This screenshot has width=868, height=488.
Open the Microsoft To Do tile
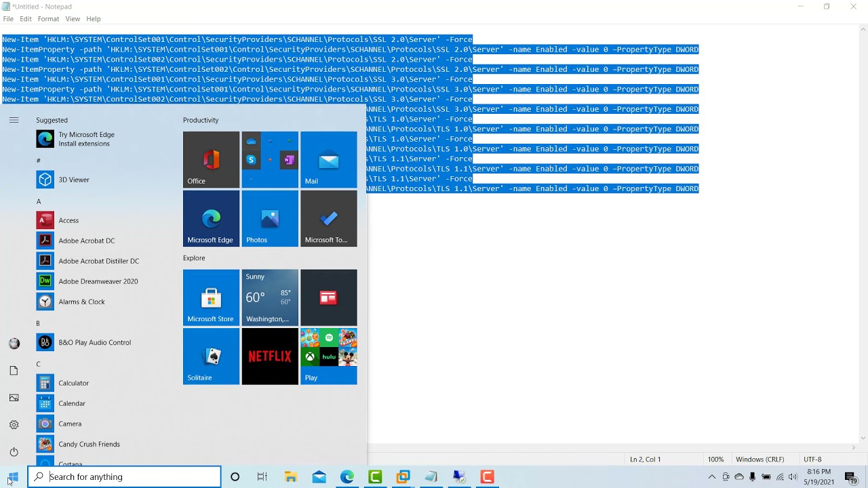click(x=329, y=218)
